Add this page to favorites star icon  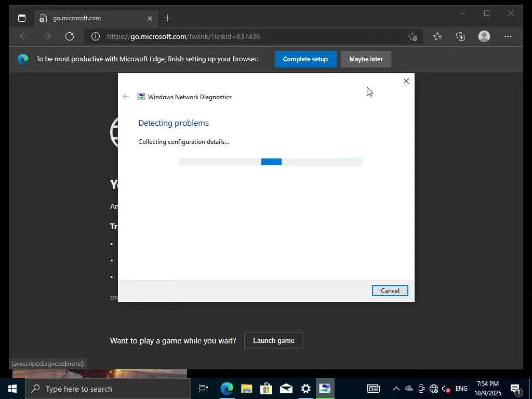coord(413,36)
